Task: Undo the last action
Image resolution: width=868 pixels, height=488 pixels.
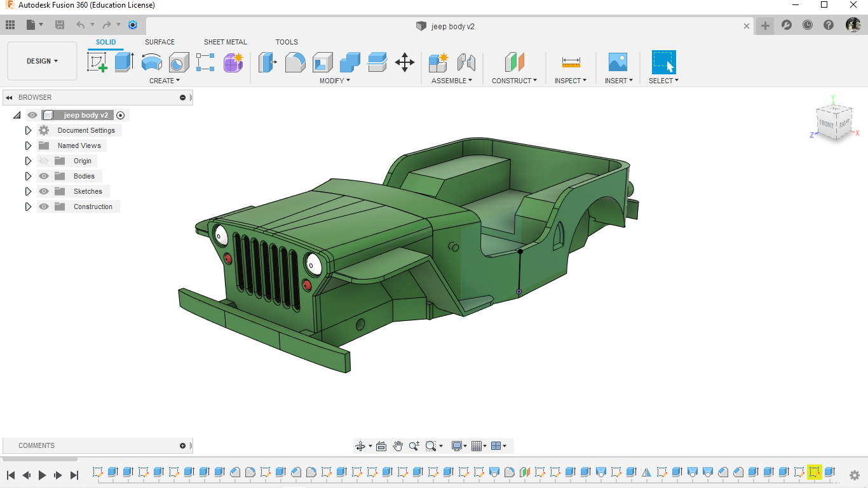Action: coord(80,25)
